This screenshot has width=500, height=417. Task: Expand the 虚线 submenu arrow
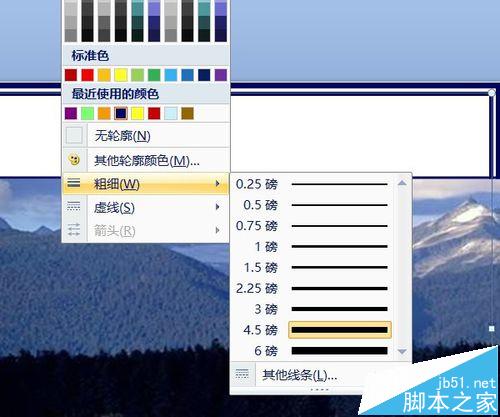tap(217, 207)
